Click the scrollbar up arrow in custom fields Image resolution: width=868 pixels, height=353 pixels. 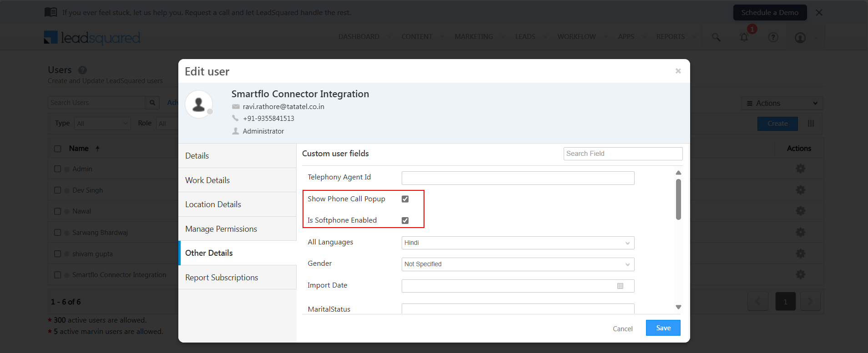click(678, 173)
